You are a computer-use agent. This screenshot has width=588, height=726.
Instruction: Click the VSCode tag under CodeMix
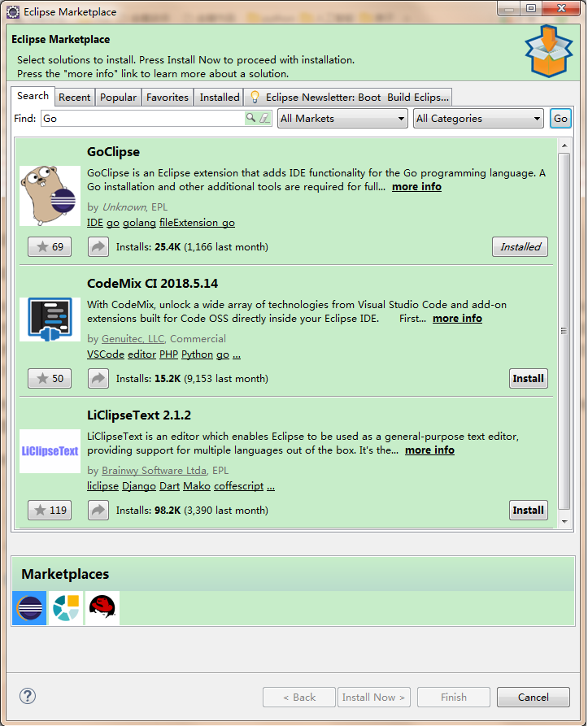[106, 354]
